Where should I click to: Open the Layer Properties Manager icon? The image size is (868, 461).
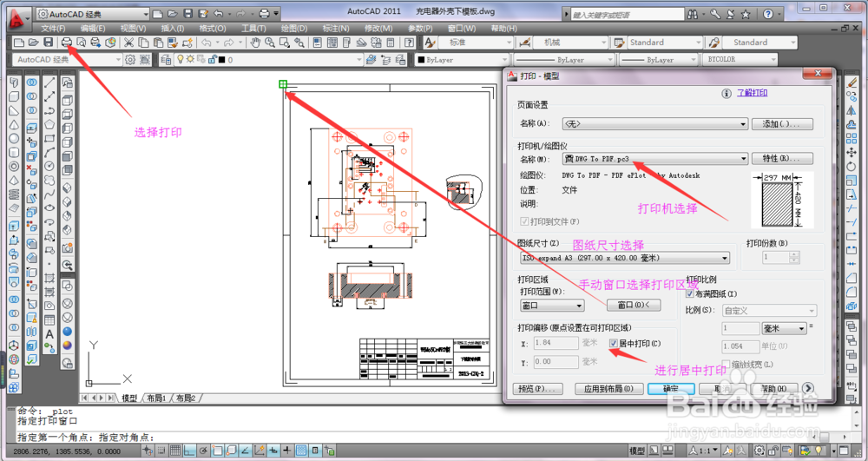coord(166,60)
